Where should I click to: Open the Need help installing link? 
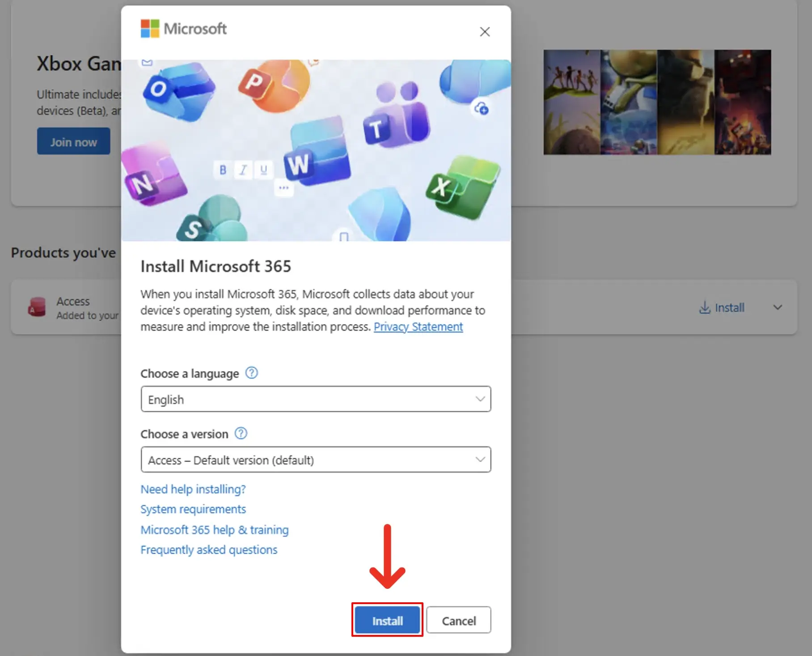(x=193, y=489)
